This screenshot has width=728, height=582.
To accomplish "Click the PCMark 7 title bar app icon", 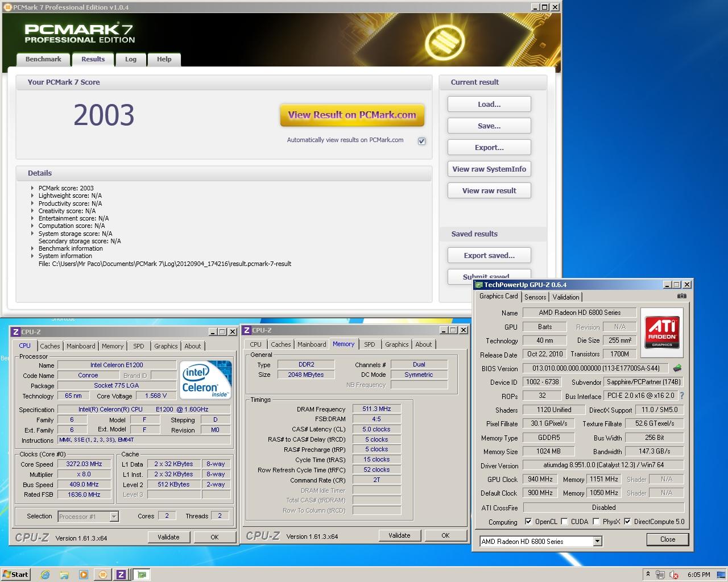I will 7,7.
